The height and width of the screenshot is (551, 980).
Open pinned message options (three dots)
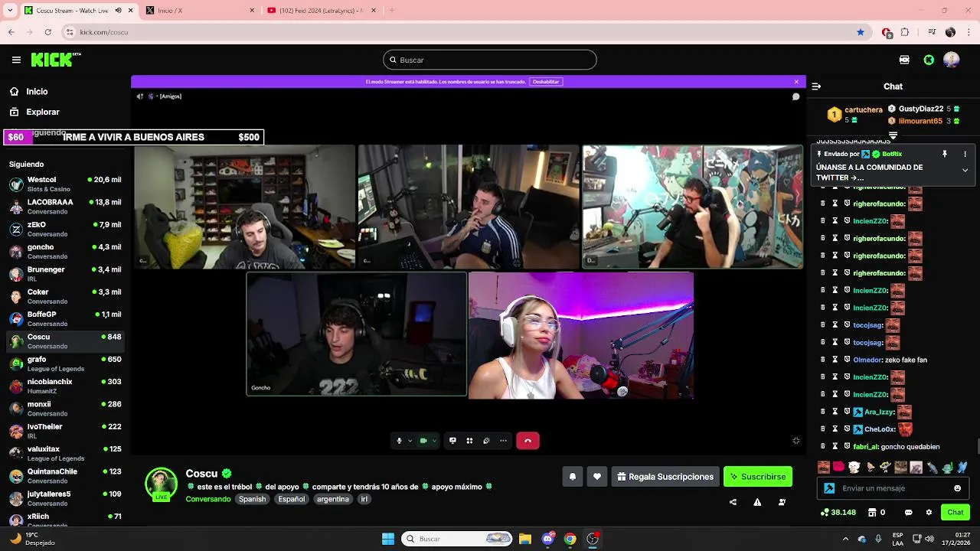coord(965,154)
